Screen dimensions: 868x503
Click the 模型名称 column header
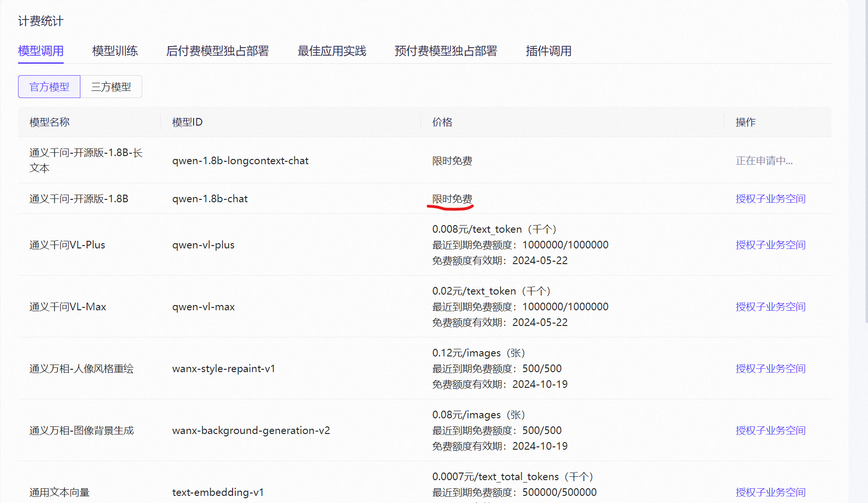point(49,122)
